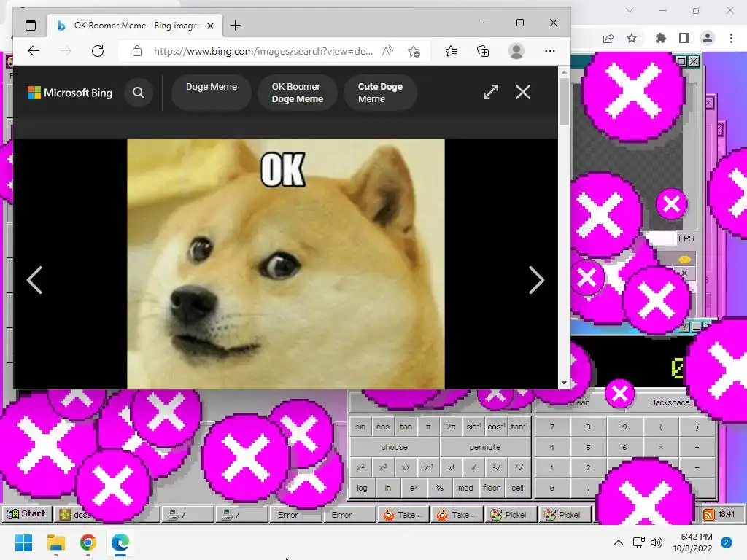
Task: Click the Edge page scrollbar down arrow
Action: tap(565, 383)
